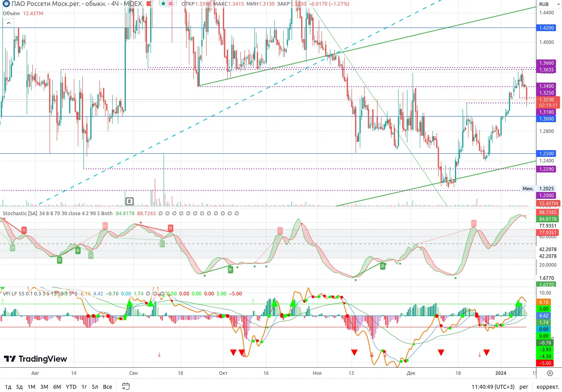The width and height of the screenshot is (562, 392).
Task: Select the 1г time range
Action: coord(84,387)
